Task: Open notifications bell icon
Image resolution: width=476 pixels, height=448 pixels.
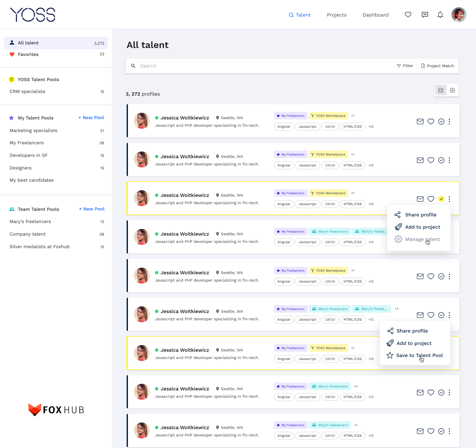Action: (440, 15)
